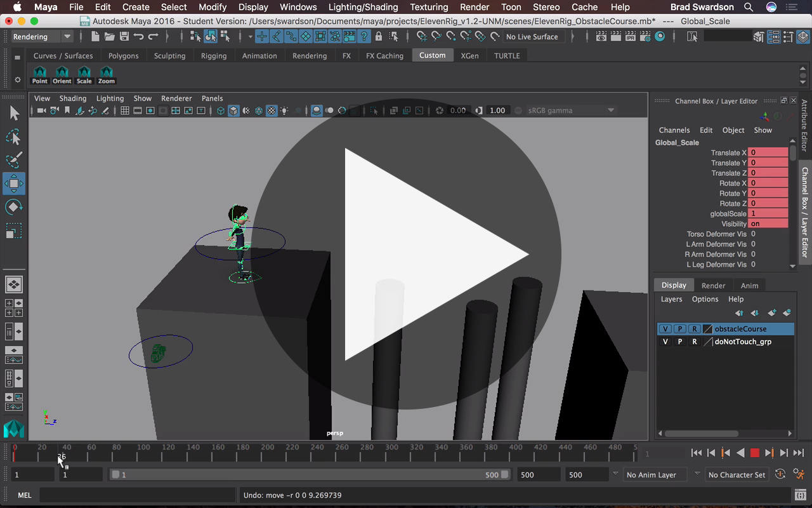The image size is (812, 508).
Task: Run the Zoom shelf script
Action: pos(106,75)
